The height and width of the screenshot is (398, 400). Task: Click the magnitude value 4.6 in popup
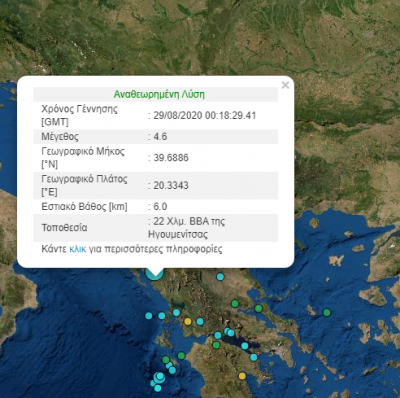tap(160, 137)
